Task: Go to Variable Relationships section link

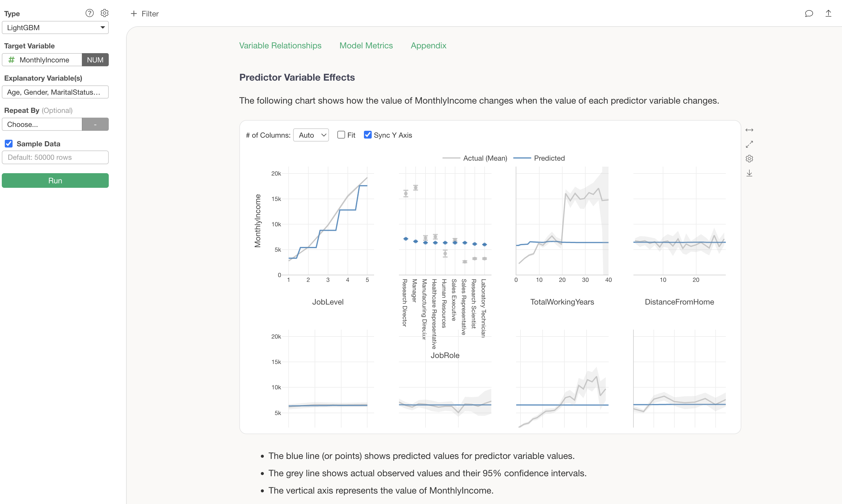Action: point(280,45)
